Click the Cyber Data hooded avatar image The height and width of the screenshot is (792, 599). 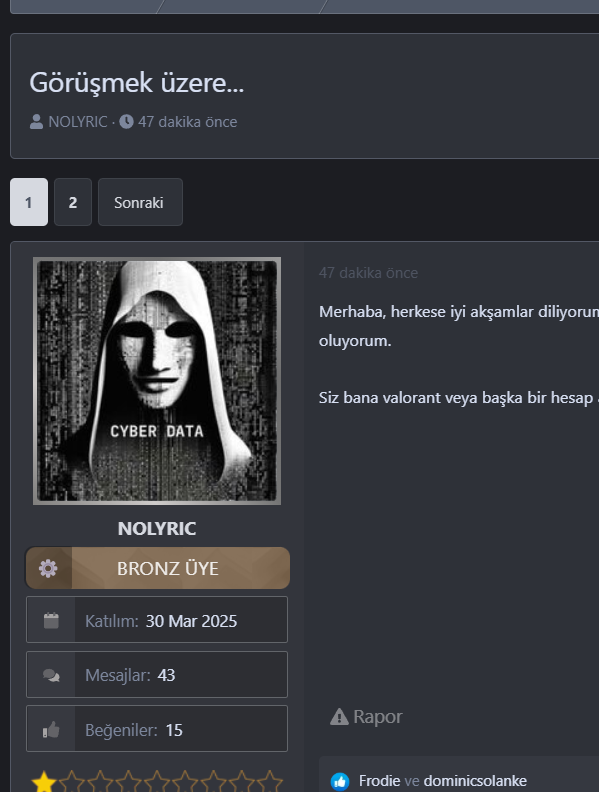[157, 381]
